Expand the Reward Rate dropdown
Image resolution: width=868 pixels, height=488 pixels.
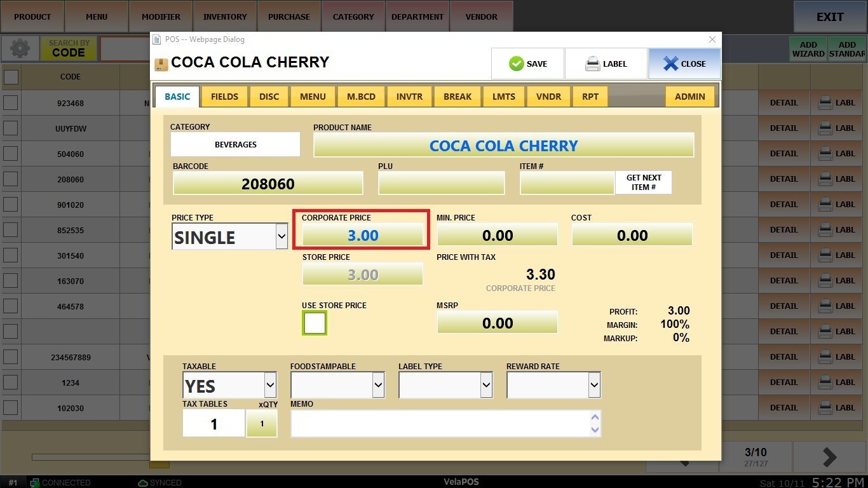tap(553, 385)
